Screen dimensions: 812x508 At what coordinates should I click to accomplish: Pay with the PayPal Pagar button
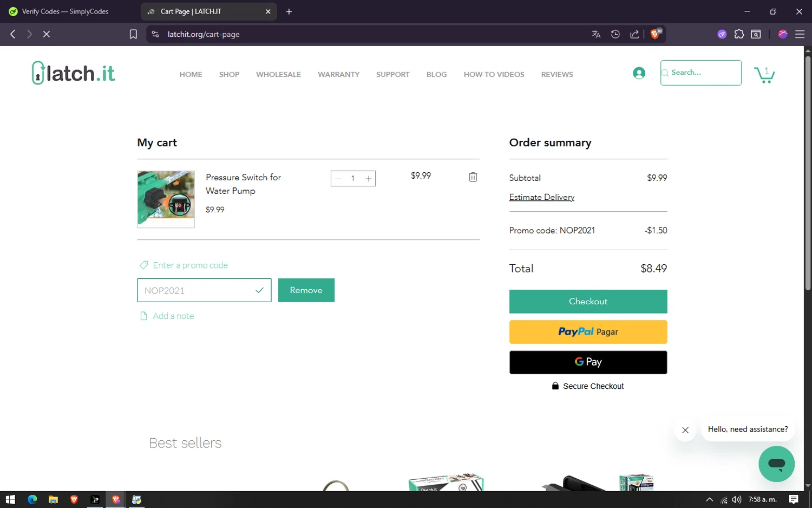coord(588,332)
